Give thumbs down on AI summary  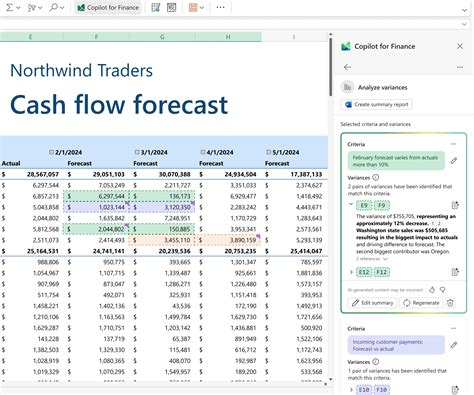coord(443,290)
